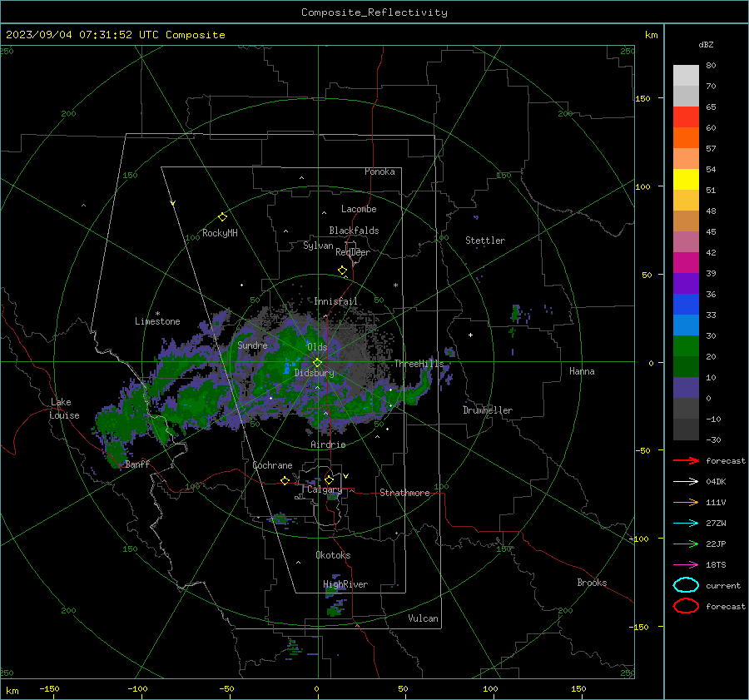Click the ThreeHills town label
Screen dimensions: 749x700
(419, 364)
